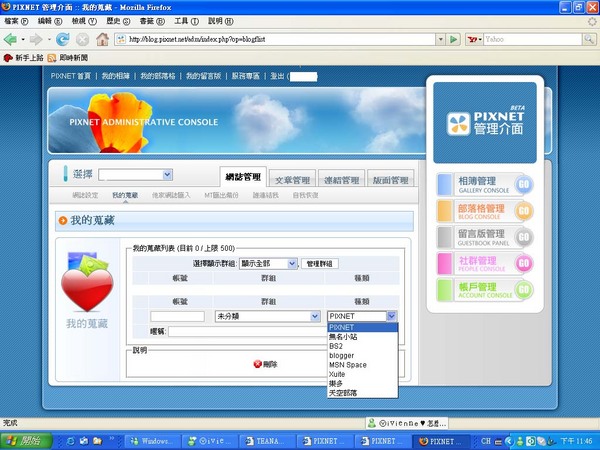
Task: Click the heart 我的蒐藏 image
Action: click(87, 282)
